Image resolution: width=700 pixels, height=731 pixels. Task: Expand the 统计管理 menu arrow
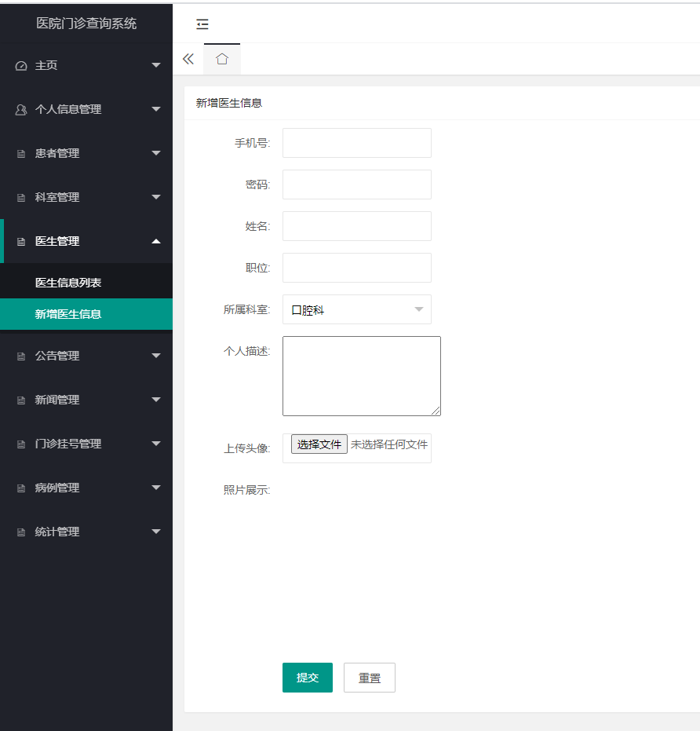click(156, 532)
